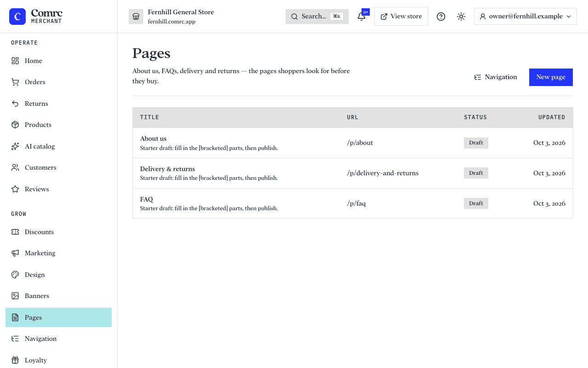Open Discounts in the sidebar
Viewport: 588px width, 368px height.
[x=58, y=232]
